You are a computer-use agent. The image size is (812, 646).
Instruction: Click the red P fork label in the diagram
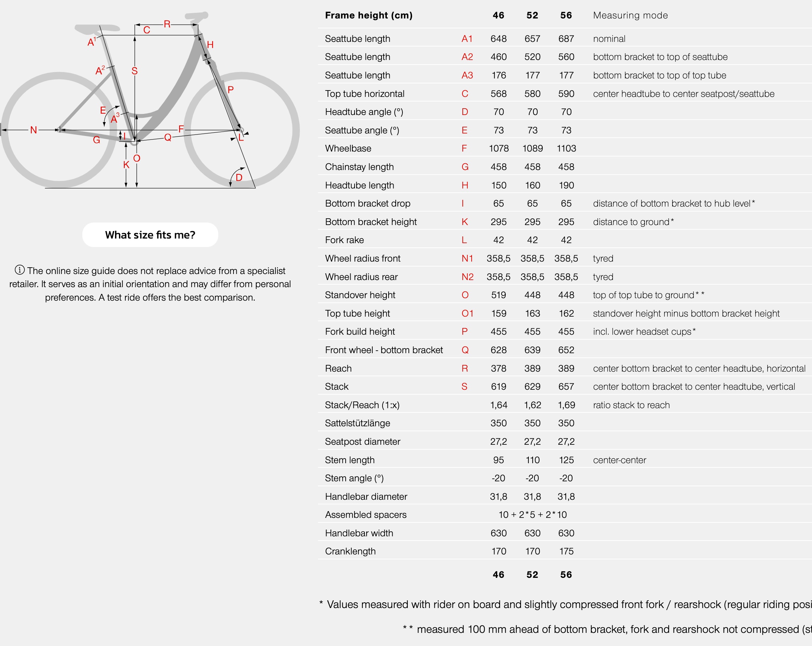[230, 90]
